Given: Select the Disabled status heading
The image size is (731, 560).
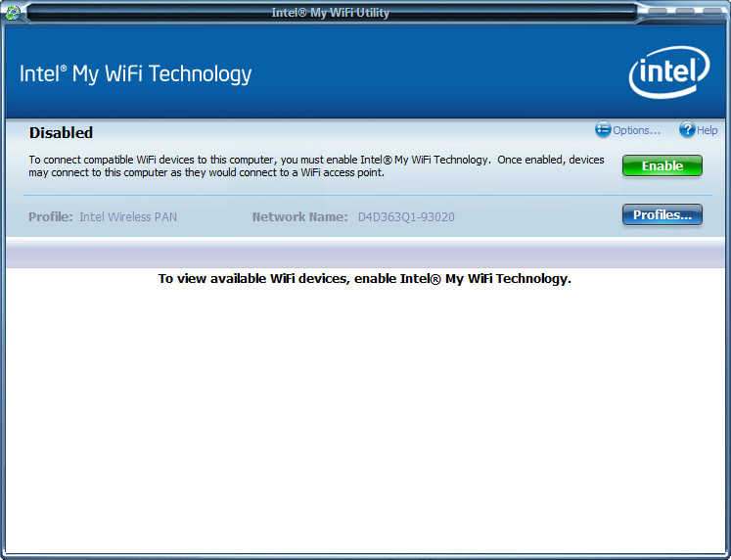Looking at the screenshot, I should (61, 133).
